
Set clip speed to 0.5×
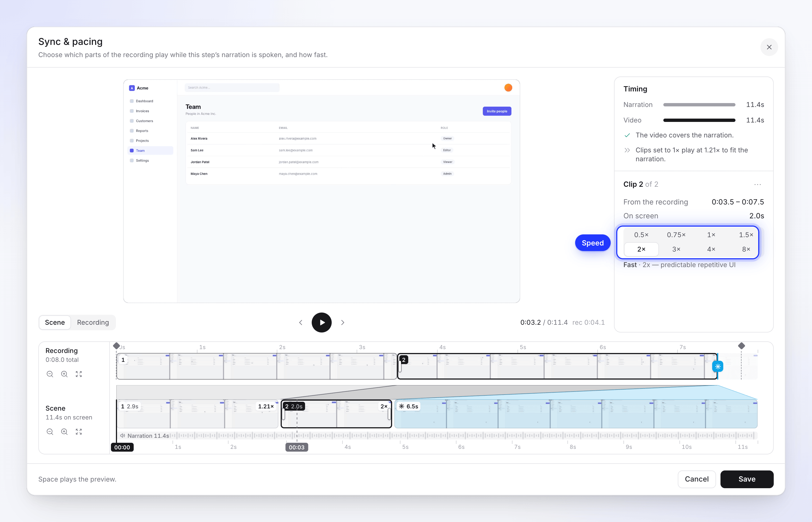[641, 235]
